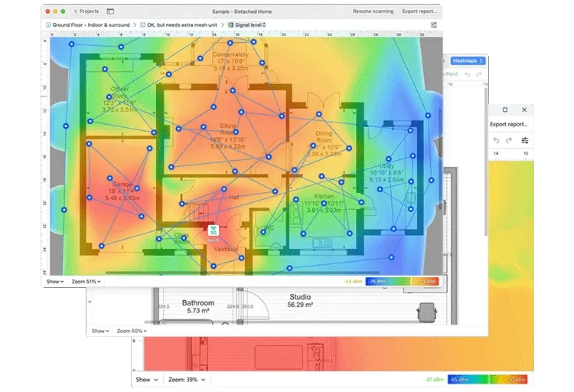Click the -47 dBm reading in rear window
Image resolution: width=574 pixels, height=392 pixels.
click(435, 380)
